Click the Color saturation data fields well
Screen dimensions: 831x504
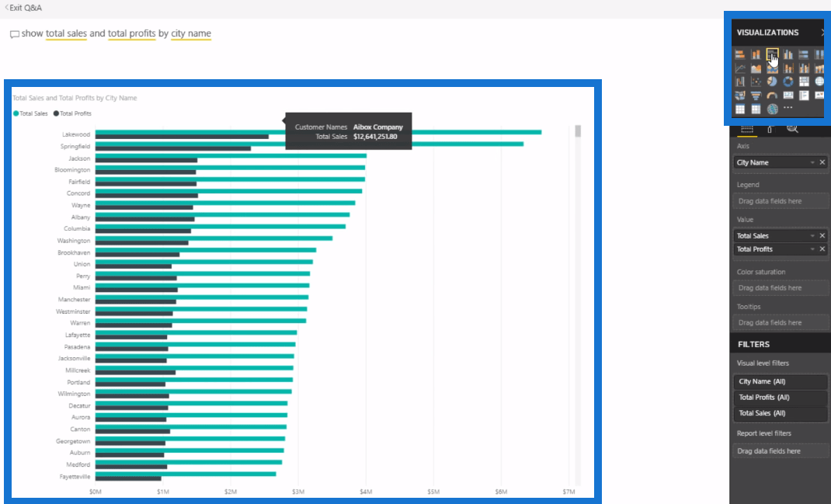click(x=781, y=288)
